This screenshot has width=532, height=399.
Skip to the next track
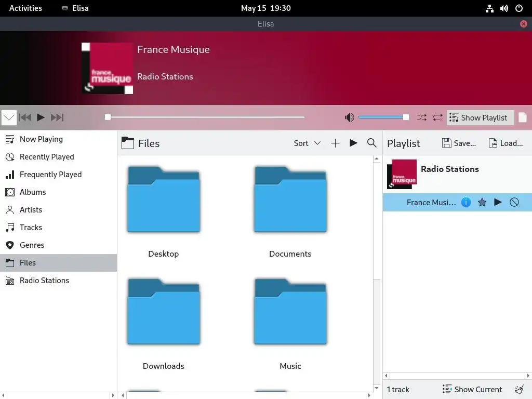click(57, 117)
